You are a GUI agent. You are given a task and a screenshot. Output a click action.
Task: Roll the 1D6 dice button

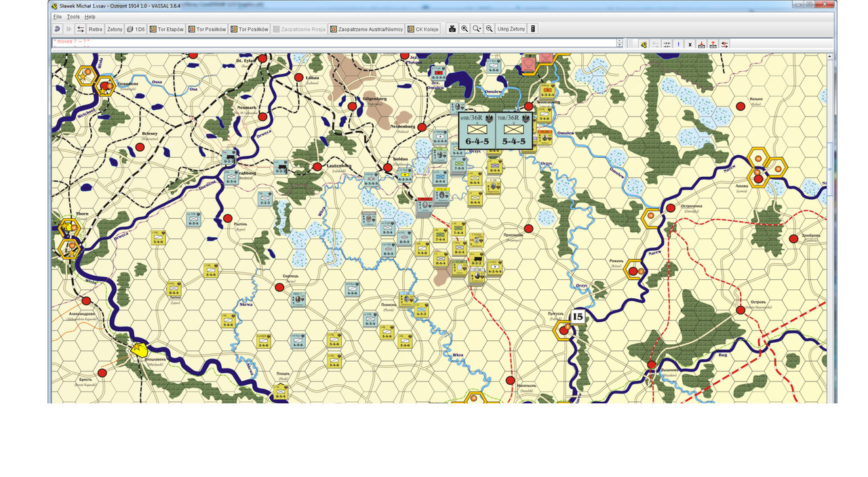tap(136, 29)
